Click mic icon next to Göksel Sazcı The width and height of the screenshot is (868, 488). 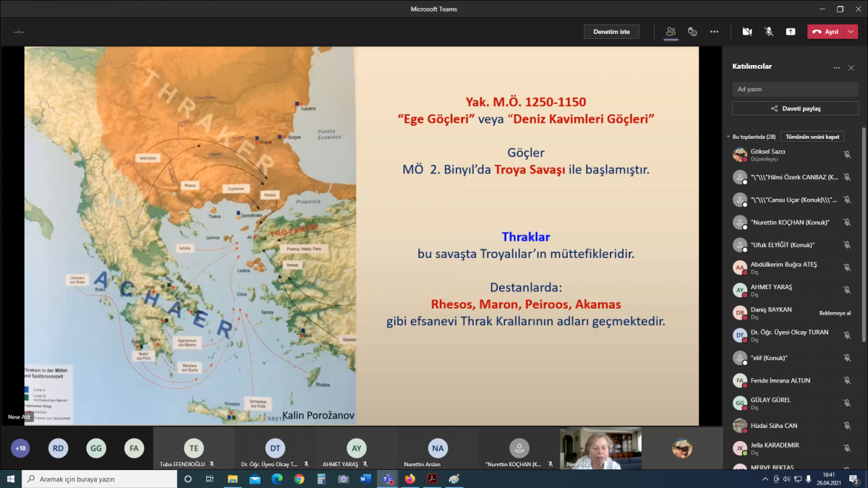[847, 155]
